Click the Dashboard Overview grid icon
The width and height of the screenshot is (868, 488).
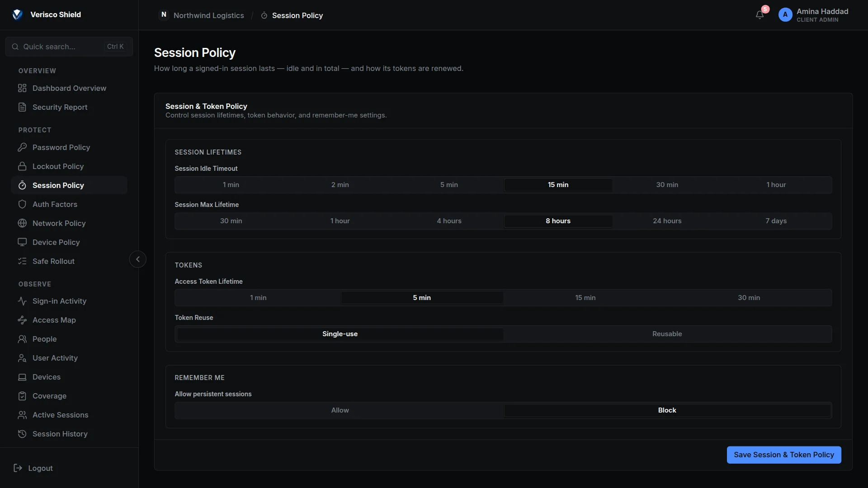22,88
